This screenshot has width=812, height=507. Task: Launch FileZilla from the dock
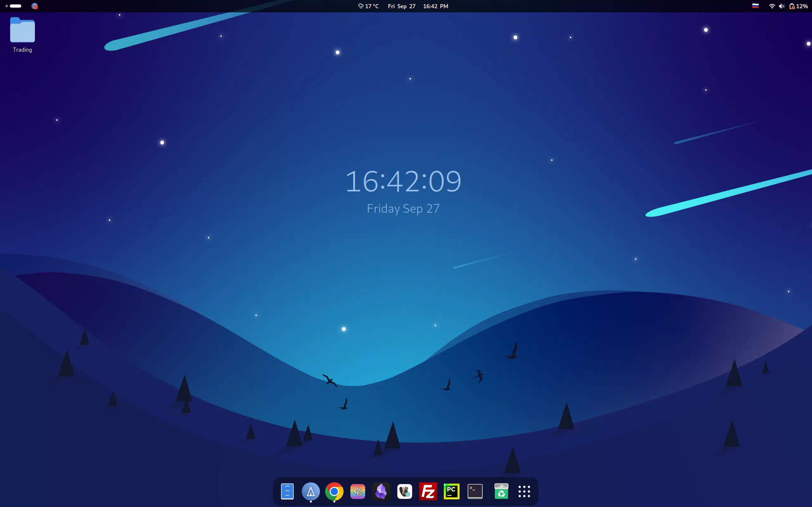coord(428,491)
